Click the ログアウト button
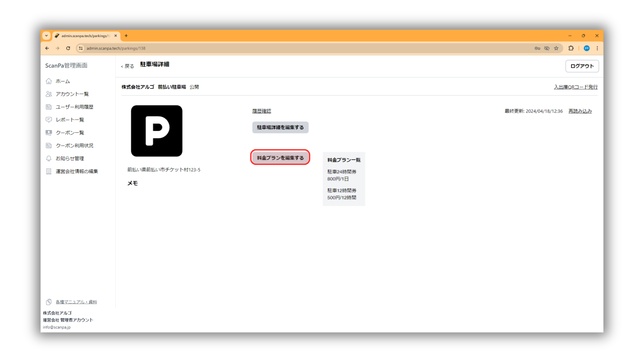 582,66
